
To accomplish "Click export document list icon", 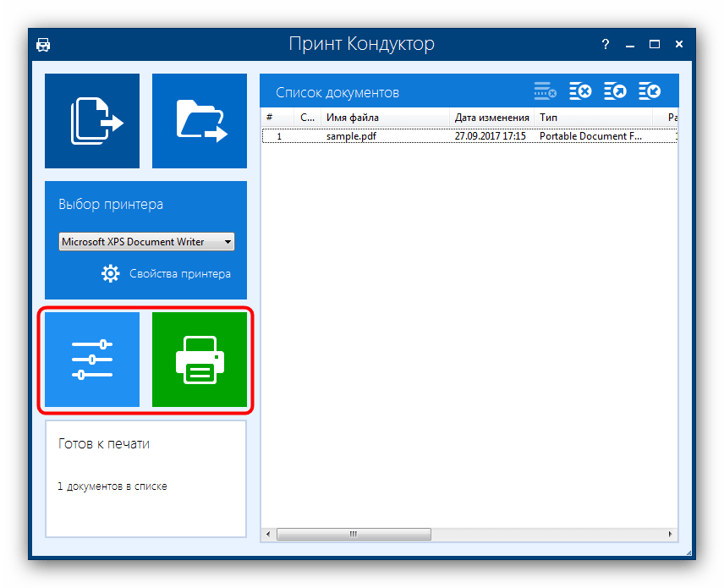I will point(615,91).
